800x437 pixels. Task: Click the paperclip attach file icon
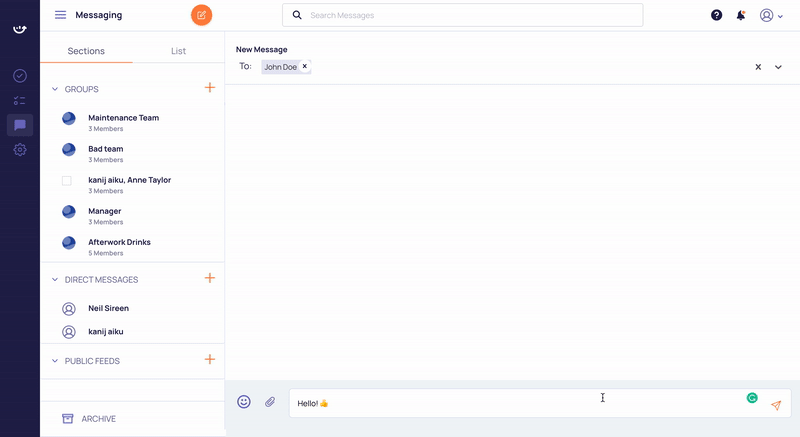click(270, 402)
